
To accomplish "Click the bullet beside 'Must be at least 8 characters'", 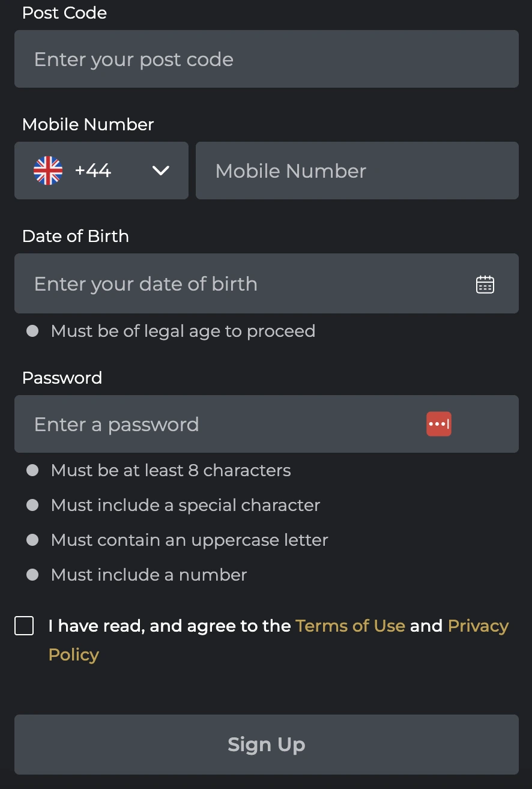I will pos(32,470).
